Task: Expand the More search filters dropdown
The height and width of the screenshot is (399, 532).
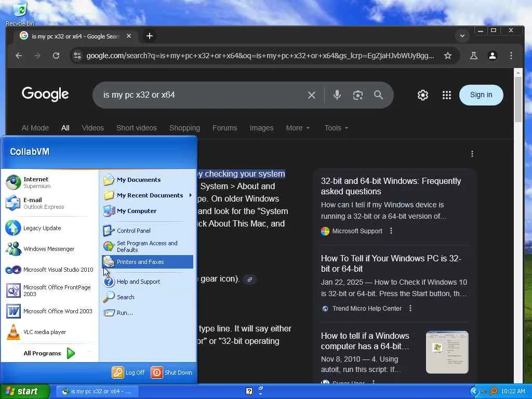Action: 298,128
